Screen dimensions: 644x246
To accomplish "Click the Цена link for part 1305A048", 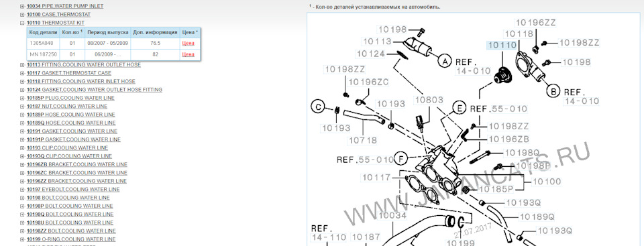I will tap(188, 43).
